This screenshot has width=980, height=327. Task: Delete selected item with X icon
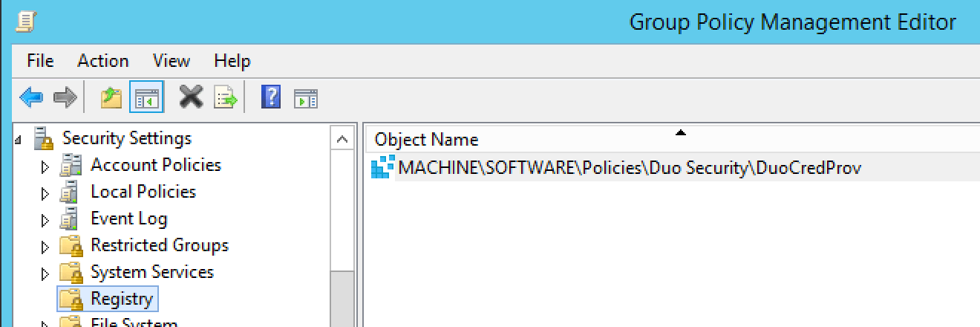tap(191, 97)
